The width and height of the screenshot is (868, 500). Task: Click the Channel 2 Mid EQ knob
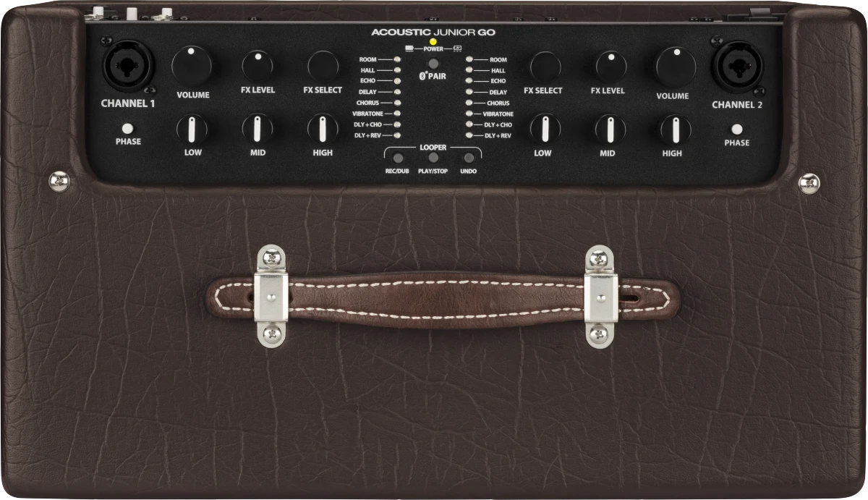[x=610, y=130]
